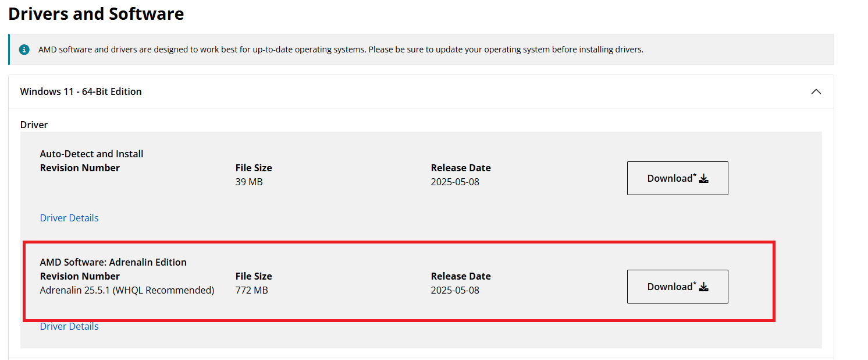Click the release date of Adrenalin Edition
The image size is (868, 360).
click(455, 290)
